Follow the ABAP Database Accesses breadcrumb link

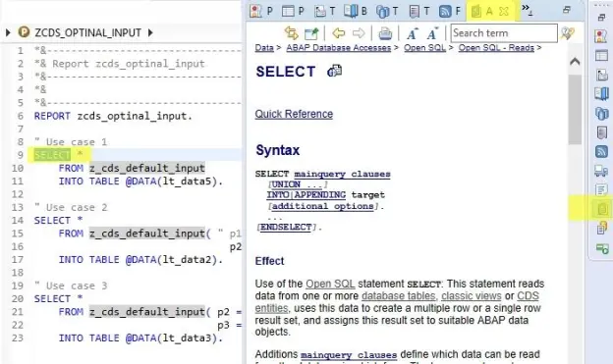[339, 48]
